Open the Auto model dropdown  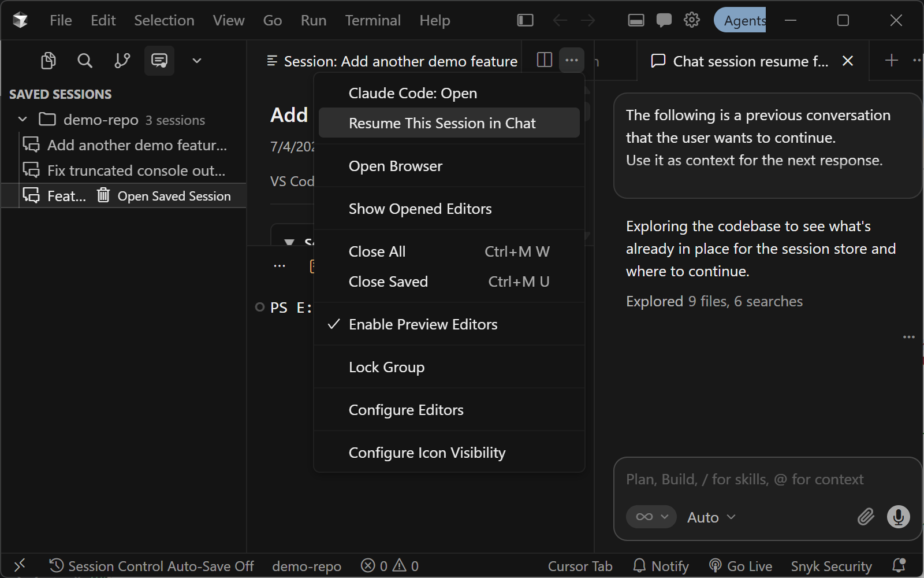(711, 517)
